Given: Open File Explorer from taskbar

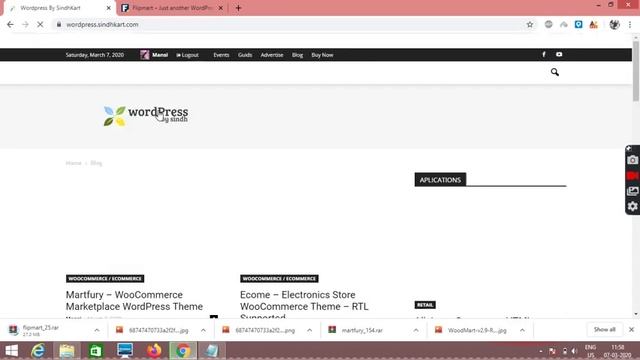Looking at the screenshot, I should click(67, 351).
